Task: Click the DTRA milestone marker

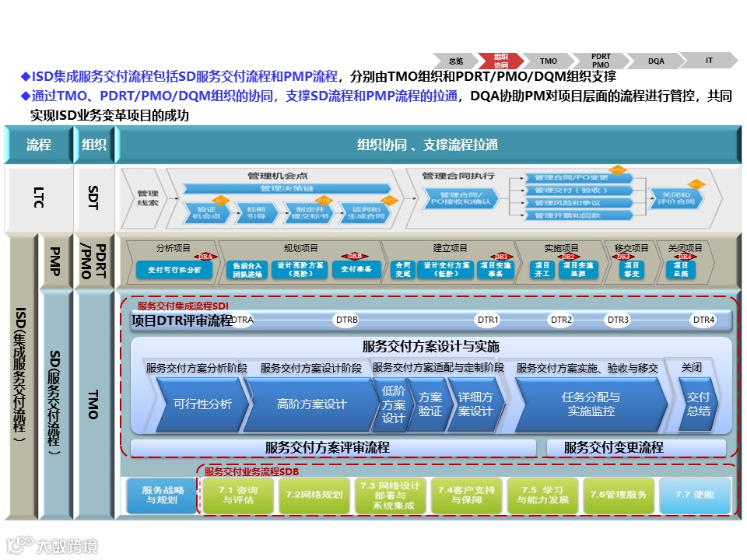Action: [243, 320]
